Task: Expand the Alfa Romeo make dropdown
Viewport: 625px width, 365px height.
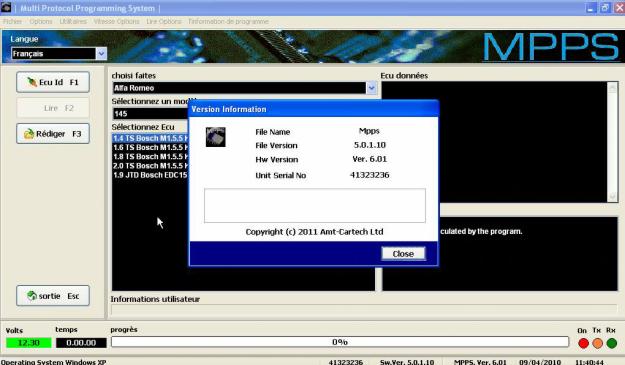Action: click(371, 88)
